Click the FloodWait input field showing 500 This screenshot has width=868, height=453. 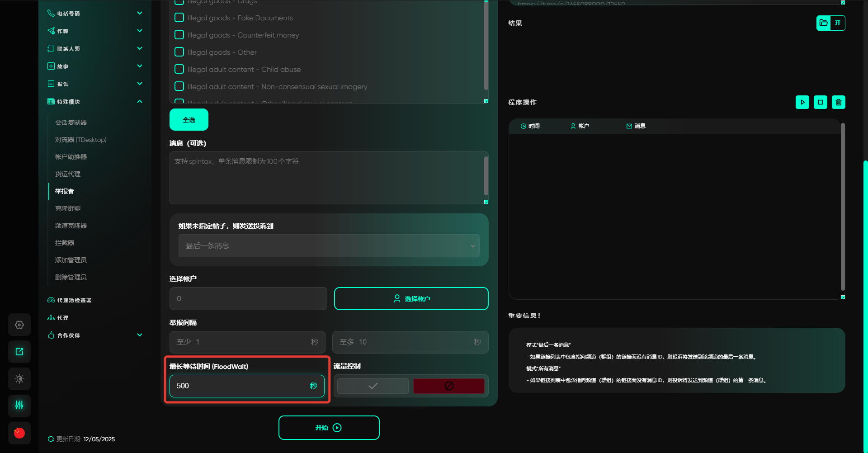pos(240,386)
